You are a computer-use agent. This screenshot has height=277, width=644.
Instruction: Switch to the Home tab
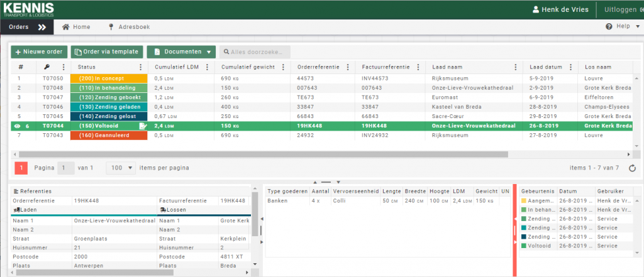(75, 27)
